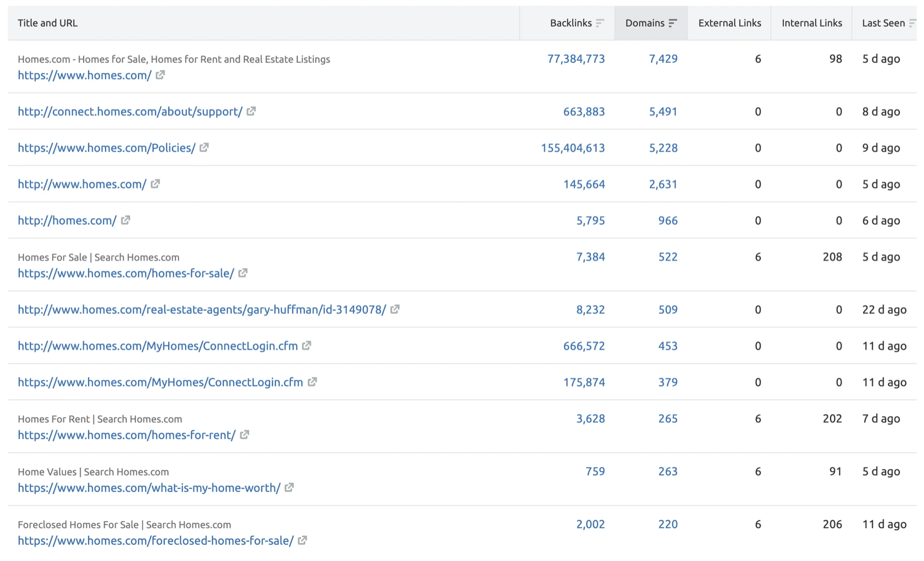Open the https://www.homes.com/ link
Image resolution: width=924 pixels, height=561 pixels.
[x=85, y=75]
